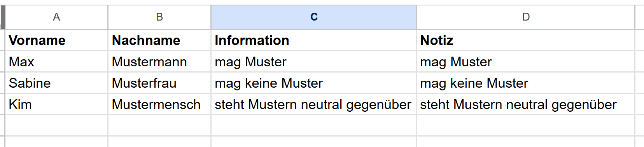Click the select-all corner box
Viewport: 644px width, 147px height.
coord(2,17)
